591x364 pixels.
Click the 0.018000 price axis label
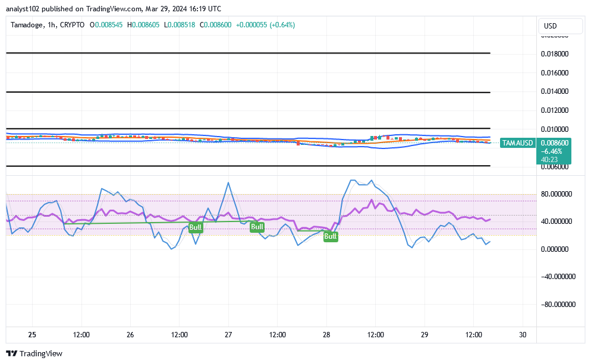[555, 54]
